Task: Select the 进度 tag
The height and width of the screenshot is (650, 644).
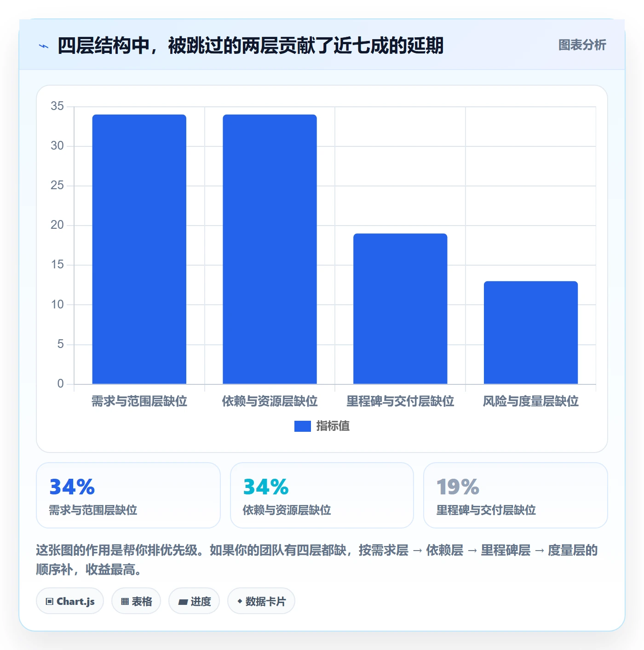Action: [x=194, y=601]
